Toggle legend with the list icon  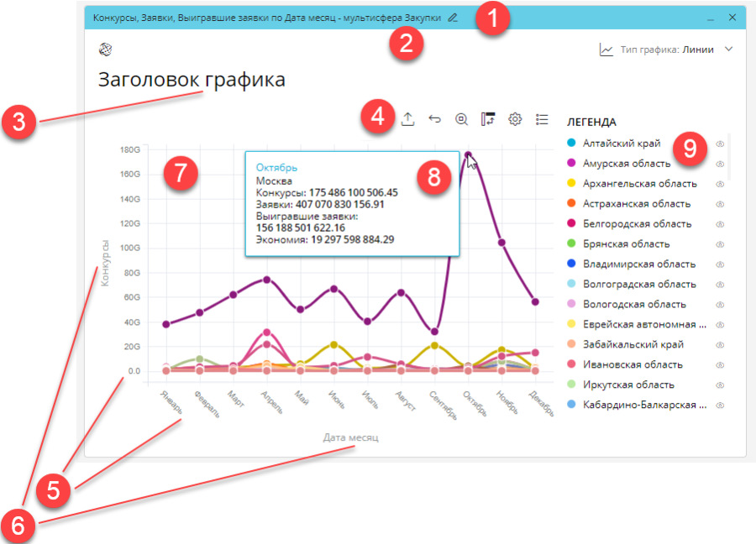tap(543, 119)
